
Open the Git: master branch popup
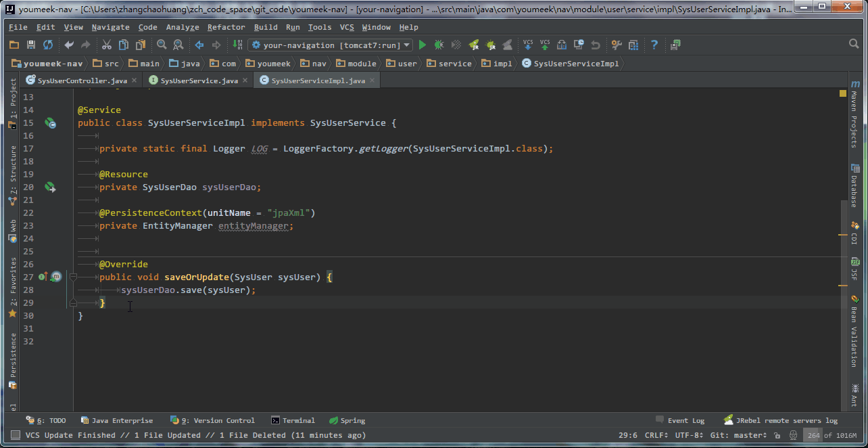pos(740,435)
